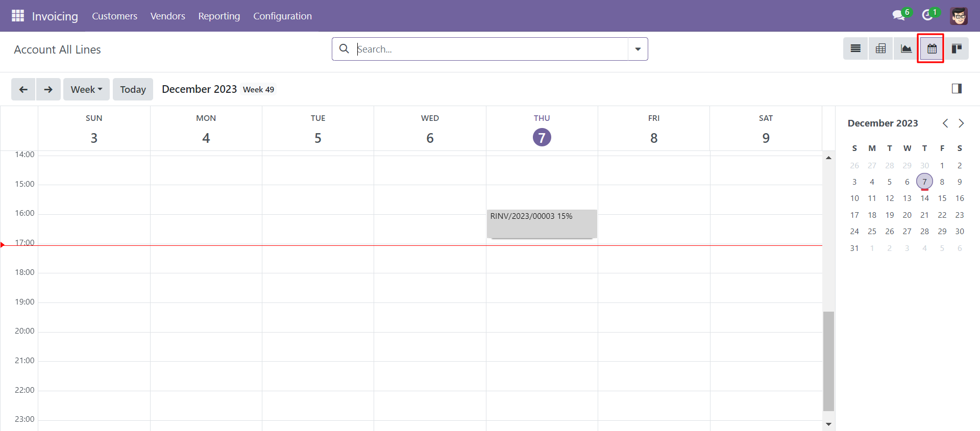Open the RINV/2023/00003 15% event
Viewport: 980px width, 431px height.
[x=542, y=223]
